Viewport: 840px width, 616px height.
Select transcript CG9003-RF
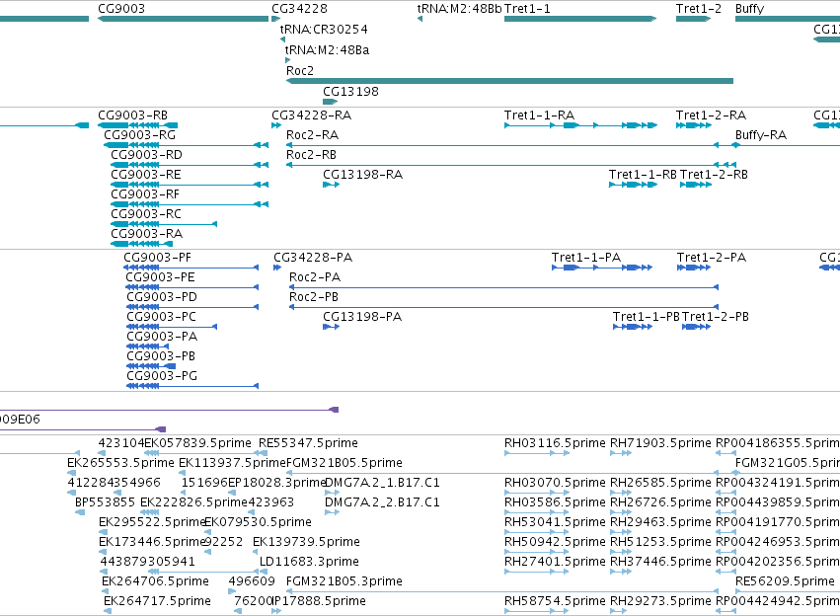pos(145,195)
